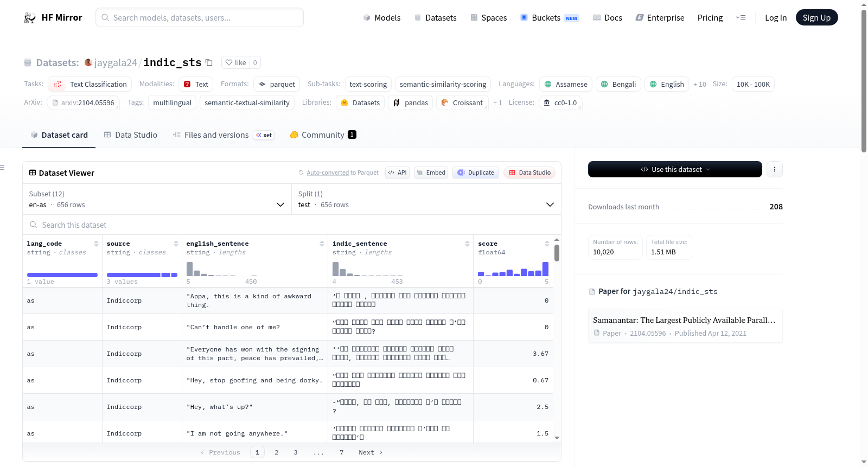This screenshot has width=868, height=467.
Task: Go to page 3 of results
Action: (295, 452)
